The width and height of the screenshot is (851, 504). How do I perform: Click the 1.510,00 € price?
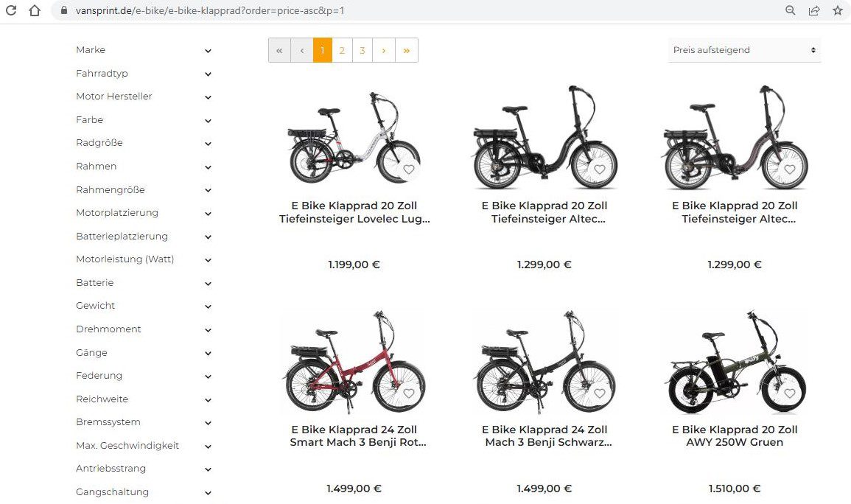click(x=735, y=489)
